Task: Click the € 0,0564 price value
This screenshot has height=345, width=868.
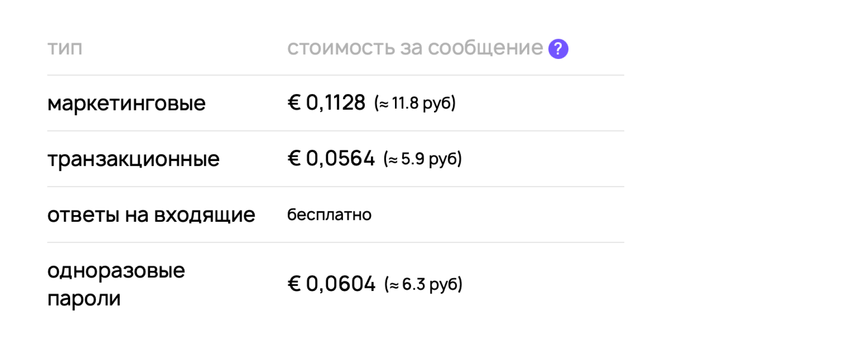Action: tap(331, 159)
